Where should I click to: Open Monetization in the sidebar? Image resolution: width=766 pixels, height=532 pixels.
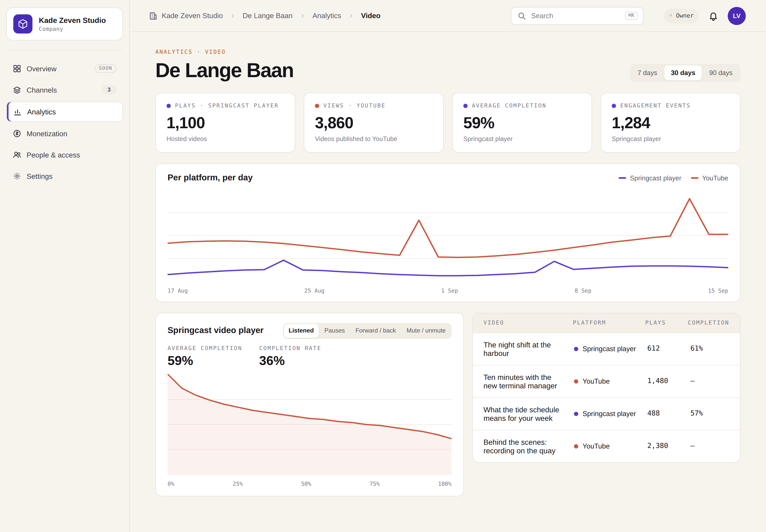point(65,134)
